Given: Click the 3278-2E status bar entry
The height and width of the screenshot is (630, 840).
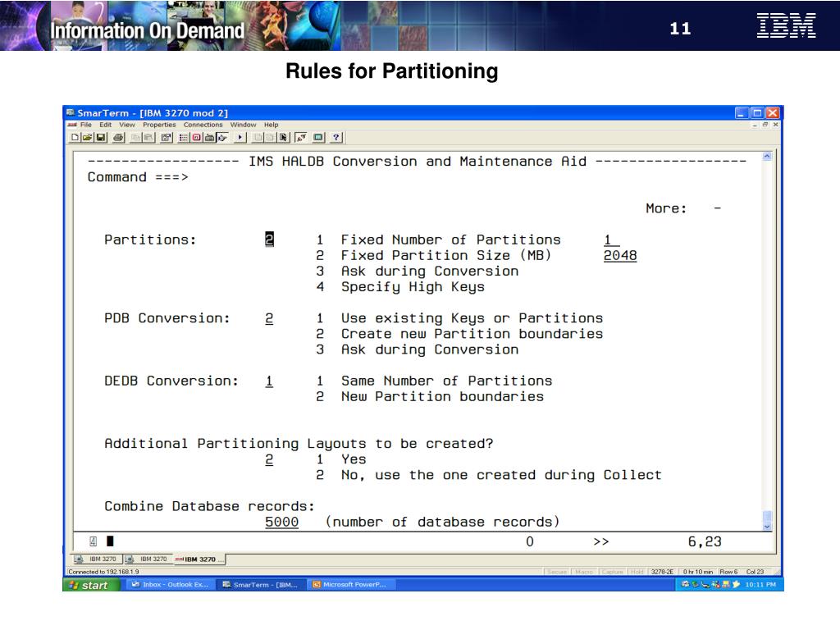Looking at the screenshot, I should click(x=662, y=572).
